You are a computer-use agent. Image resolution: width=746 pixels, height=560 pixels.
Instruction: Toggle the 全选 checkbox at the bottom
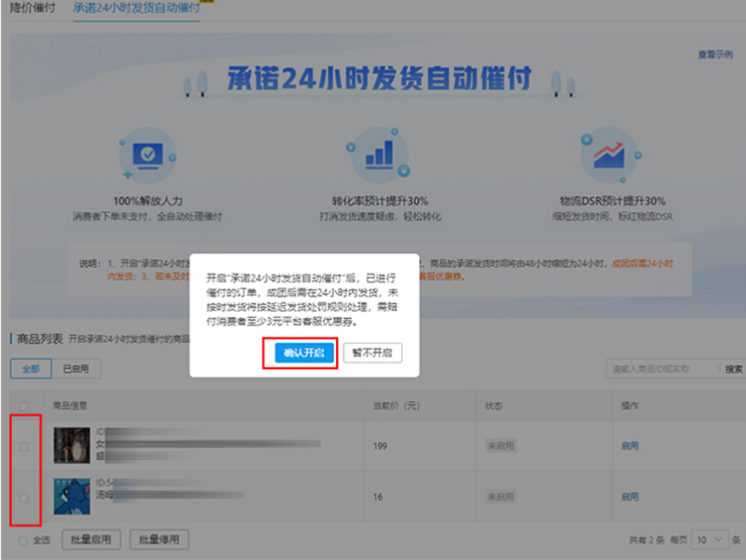(x=23, y=540)
